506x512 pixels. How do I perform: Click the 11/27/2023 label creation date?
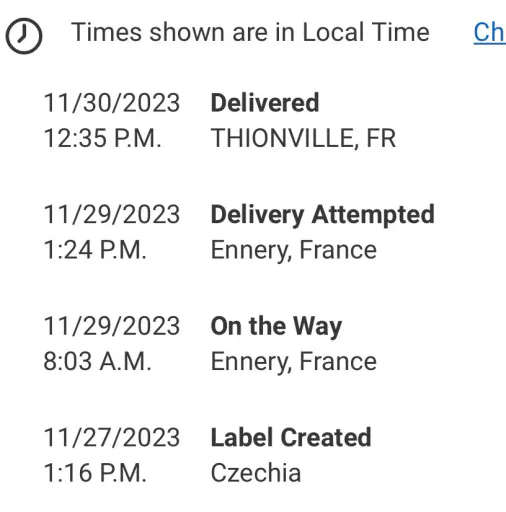coord(112,437)
